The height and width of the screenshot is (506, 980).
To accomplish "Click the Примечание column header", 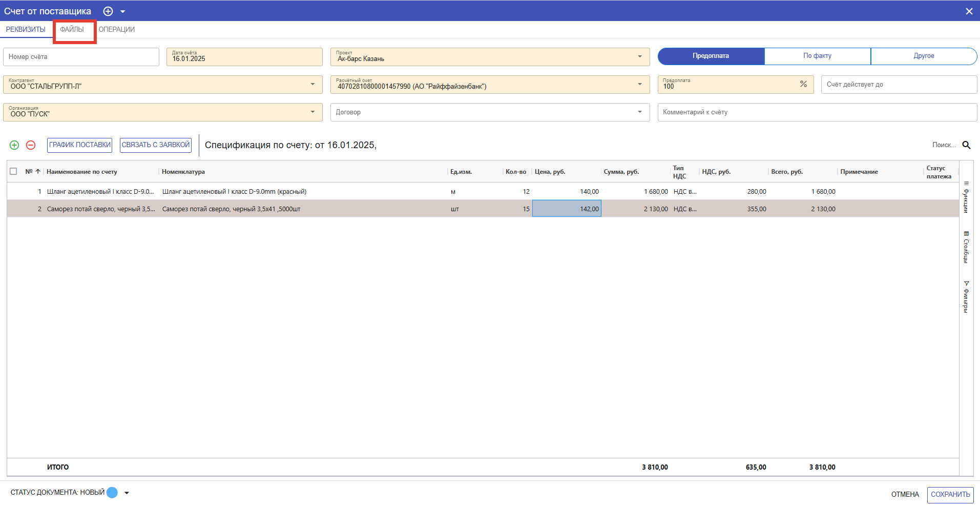I will click(x=859, y=172).
